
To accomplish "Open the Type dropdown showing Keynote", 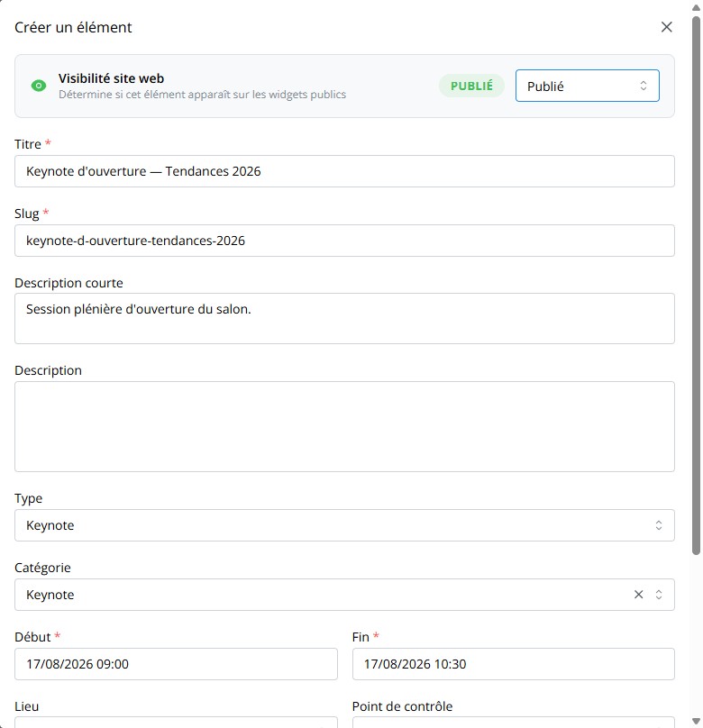I will click(x=344, y=525).
